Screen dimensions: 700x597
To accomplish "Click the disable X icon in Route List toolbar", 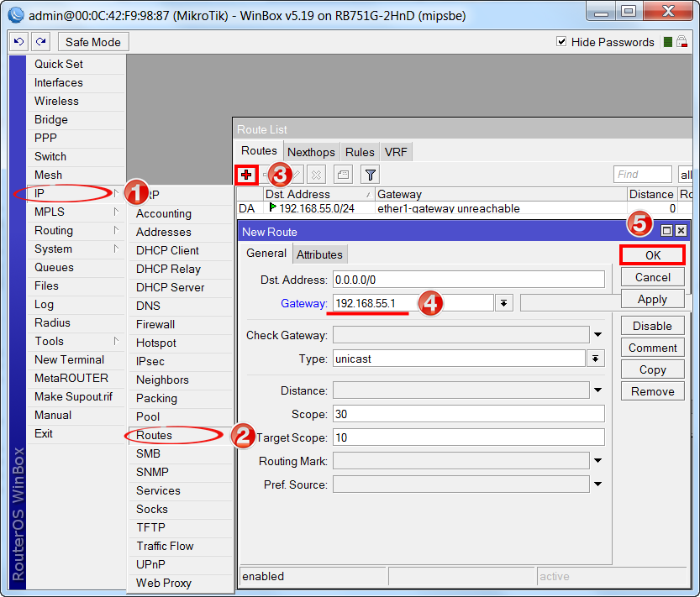I will [316, 175].
